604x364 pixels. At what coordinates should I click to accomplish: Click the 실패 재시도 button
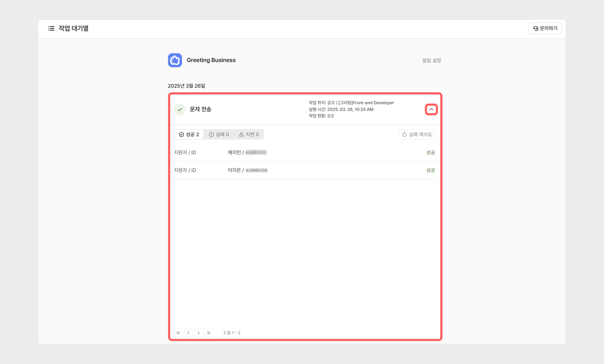click(x=417, y=134)
